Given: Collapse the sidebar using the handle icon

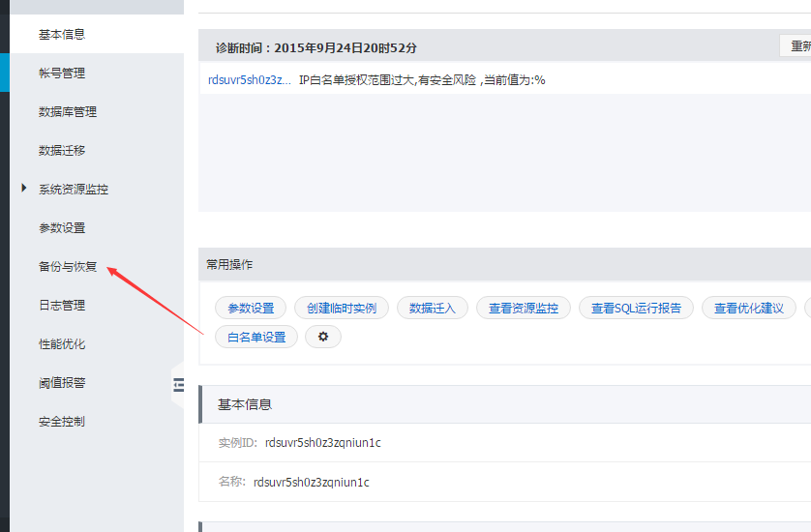Looking at the screenshot, I should coord(178,384).
